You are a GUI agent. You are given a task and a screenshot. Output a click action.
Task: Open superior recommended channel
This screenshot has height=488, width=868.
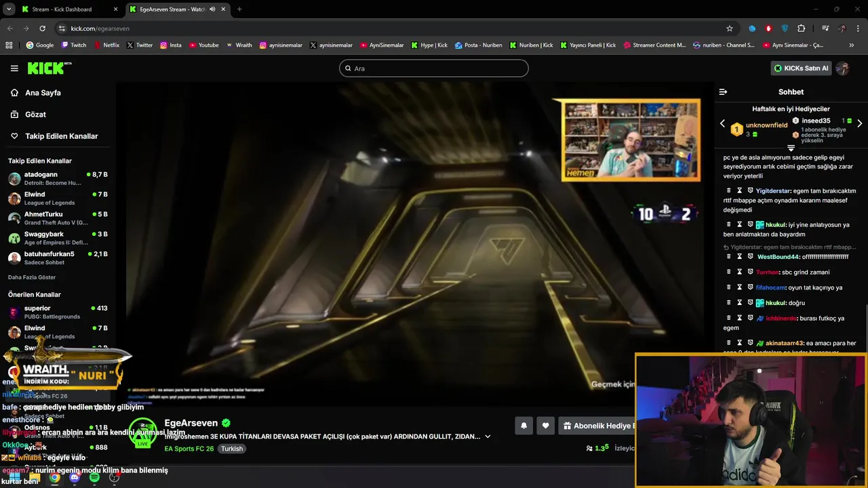click(58, 312)
